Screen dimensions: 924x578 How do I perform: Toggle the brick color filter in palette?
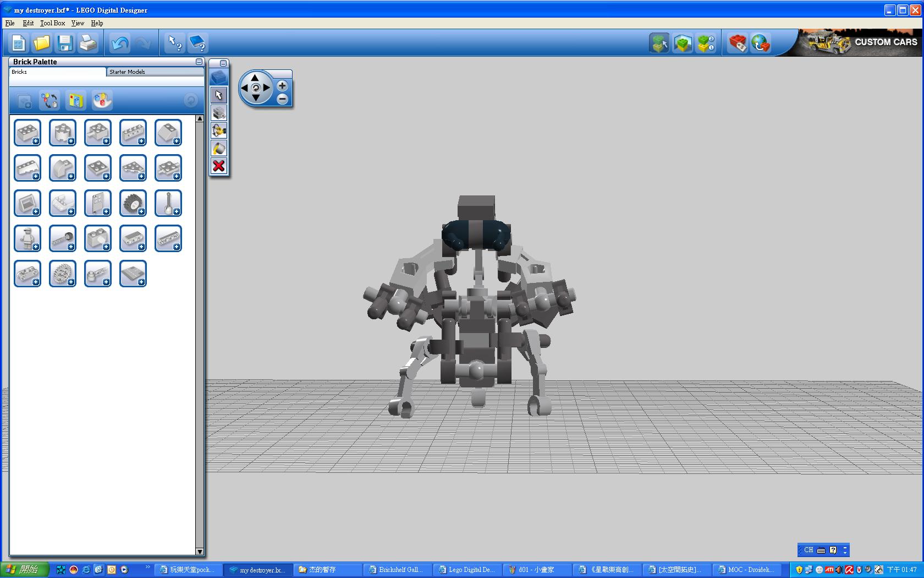102,101
